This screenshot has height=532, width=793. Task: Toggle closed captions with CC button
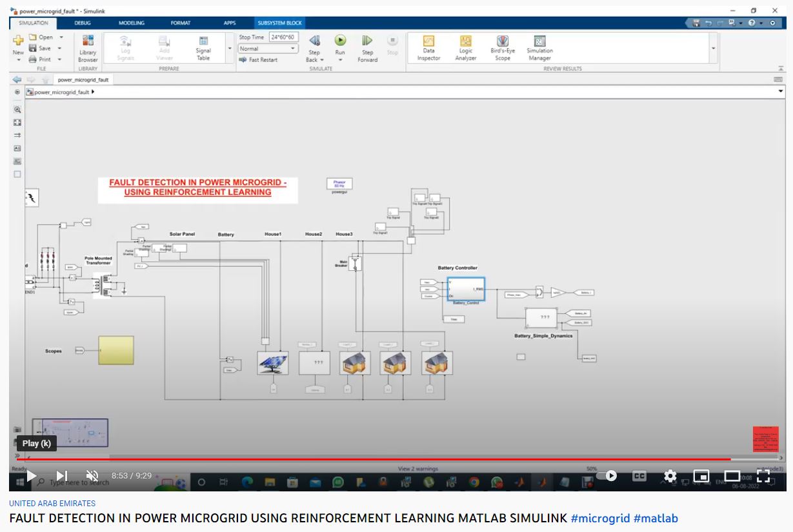[x=639, y=476]
